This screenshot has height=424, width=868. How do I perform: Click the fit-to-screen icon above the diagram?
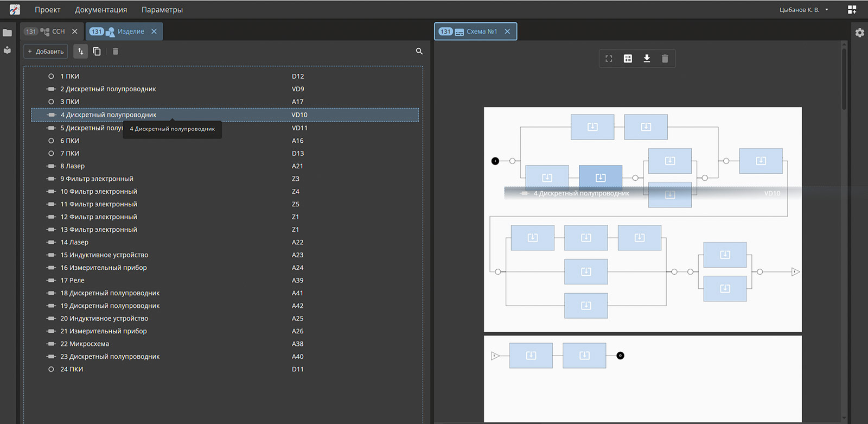pos(609,59)
